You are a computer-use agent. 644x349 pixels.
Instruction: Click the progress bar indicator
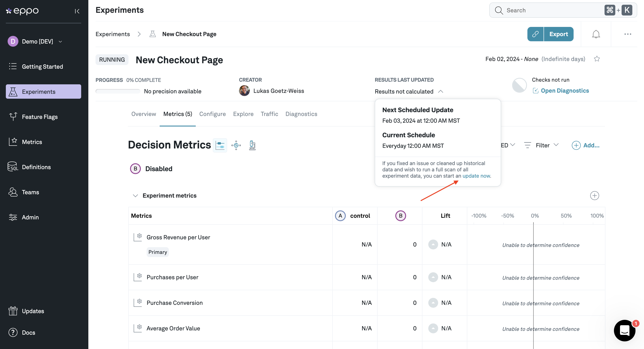(x=118, y=91)
